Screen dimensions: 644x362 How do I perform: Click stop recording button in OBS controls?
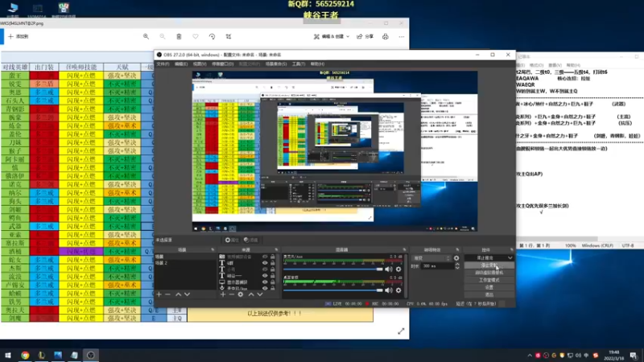tap(489, 265)
